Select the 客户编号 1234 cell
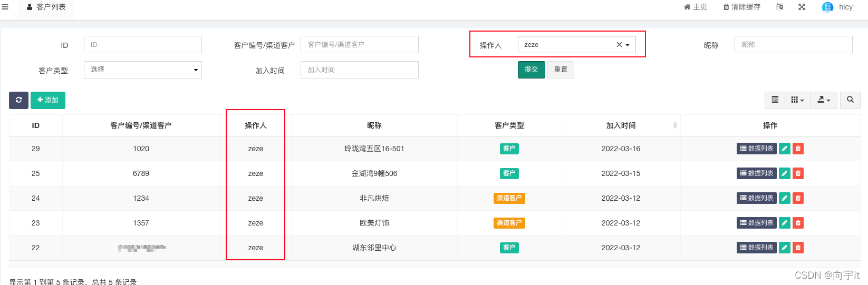The height and width of the screenshot is (285, 868). [141, 198]
